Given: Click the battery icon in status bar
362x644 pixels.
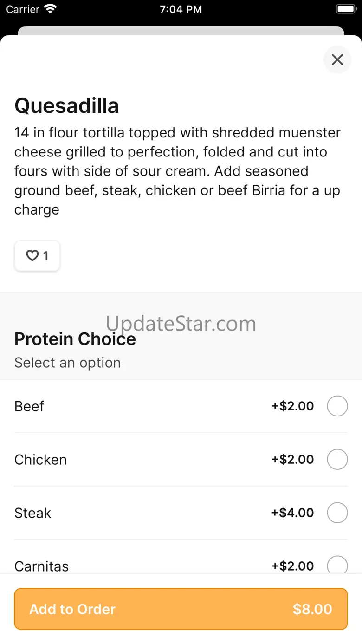Looking at the screenshot, I should click(345, 9).
